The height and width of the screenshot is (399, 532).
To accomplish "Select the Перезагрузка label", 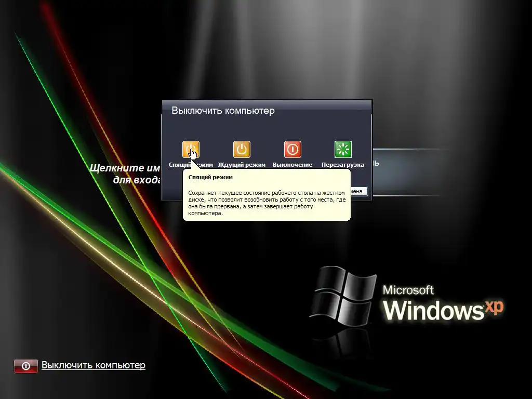I will (x=343, y=165).
